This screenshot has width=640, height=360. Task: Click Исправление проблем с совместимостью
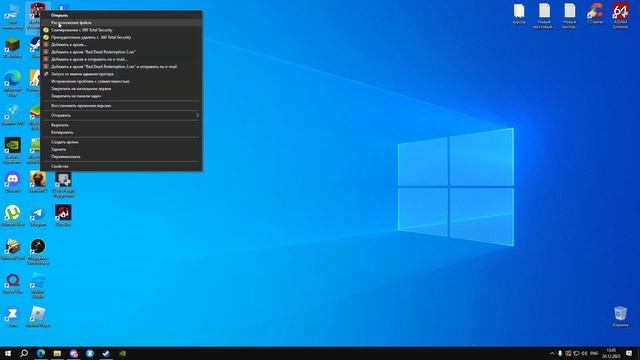pyautogui.click(x=121, y=82)
